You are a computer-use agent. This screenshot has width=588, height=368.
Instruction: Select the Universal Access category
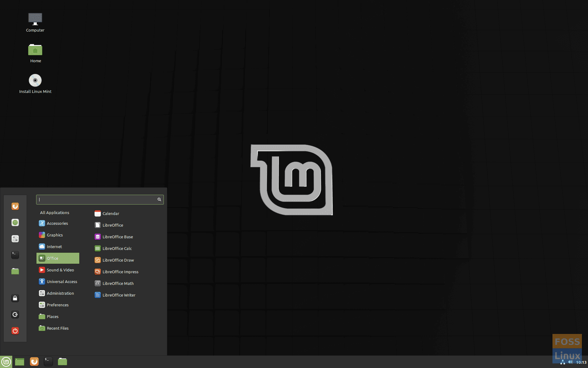[58, 282]
